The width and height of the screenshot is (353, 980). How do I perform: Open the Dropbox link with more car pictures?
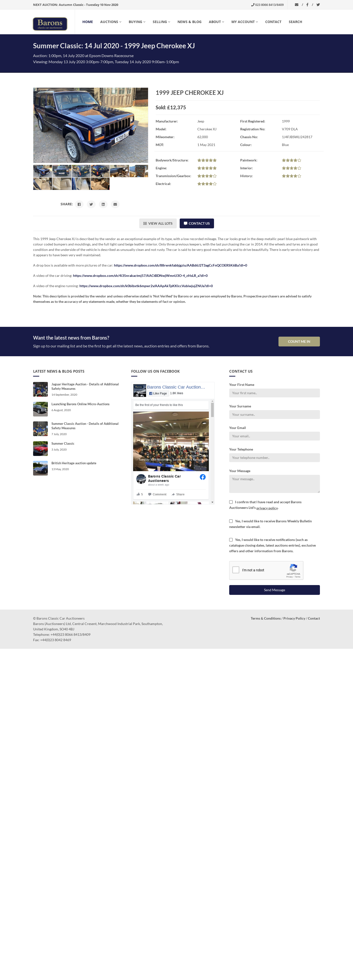click(180, 266)
